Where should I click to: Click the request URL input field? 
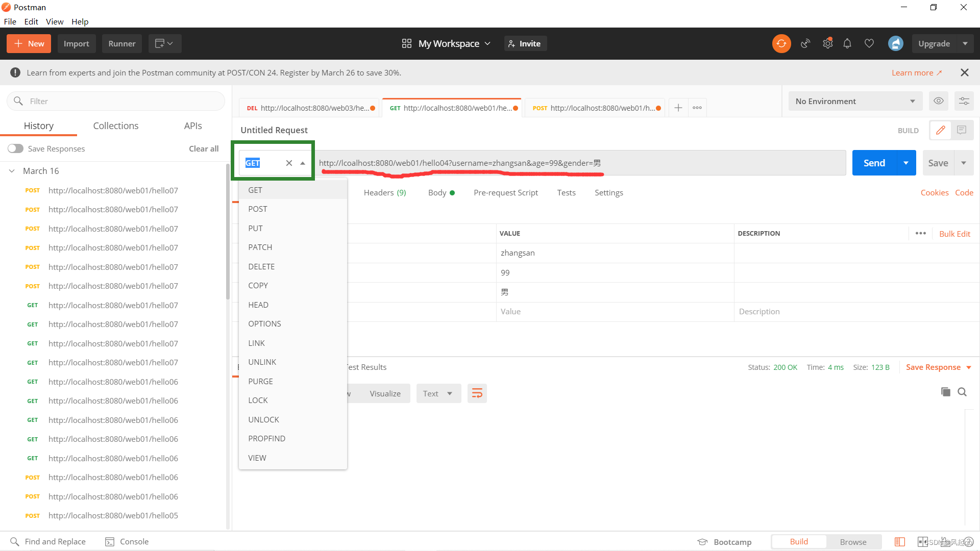pos(580,163)
